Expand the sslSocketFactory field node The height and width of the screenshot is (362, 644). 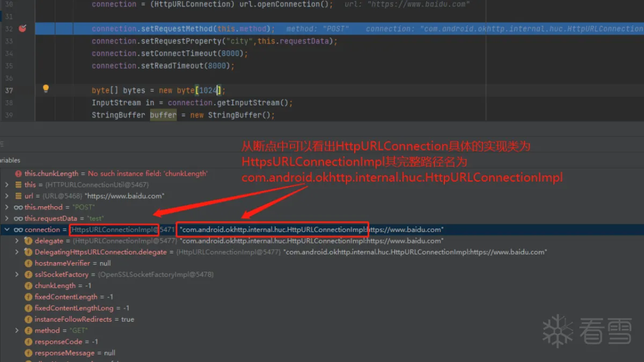tap(17, 274)
